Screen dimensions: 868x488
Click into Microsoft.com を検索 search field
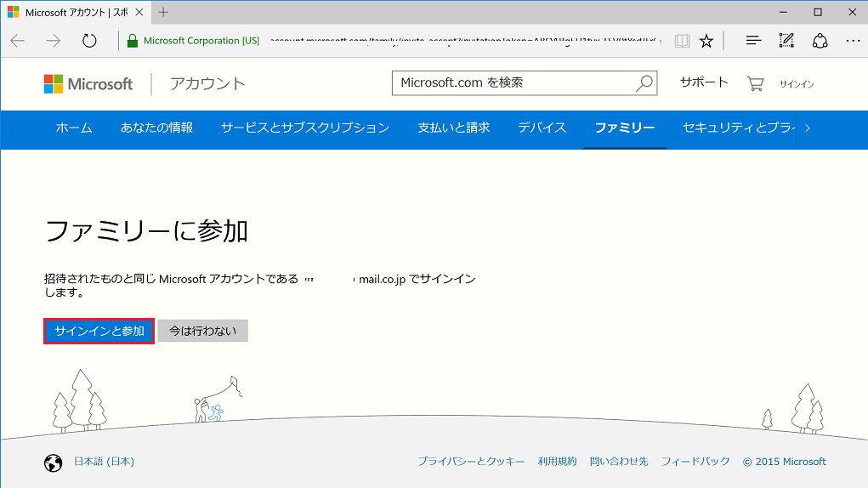point(525,83)
